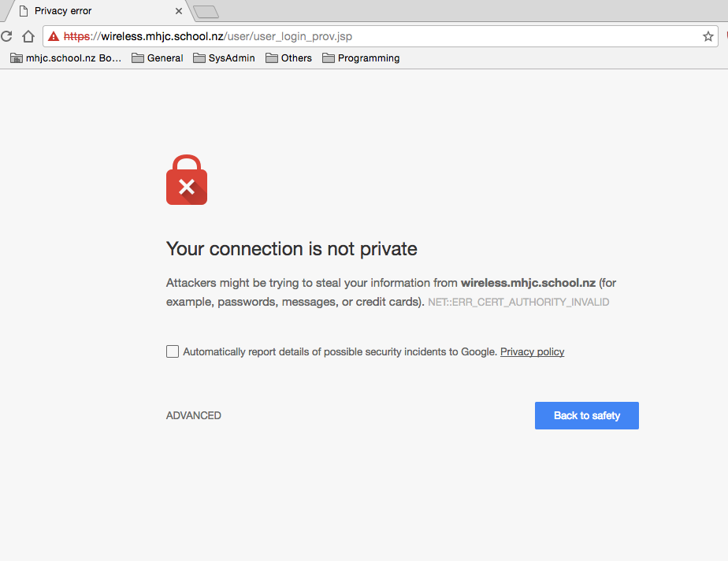Open the Others bookmarks folder

coord(288,58)
